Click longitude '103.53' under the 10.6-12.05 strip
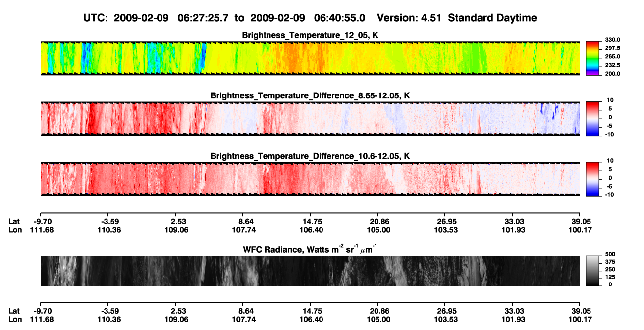 click(446, 230)
